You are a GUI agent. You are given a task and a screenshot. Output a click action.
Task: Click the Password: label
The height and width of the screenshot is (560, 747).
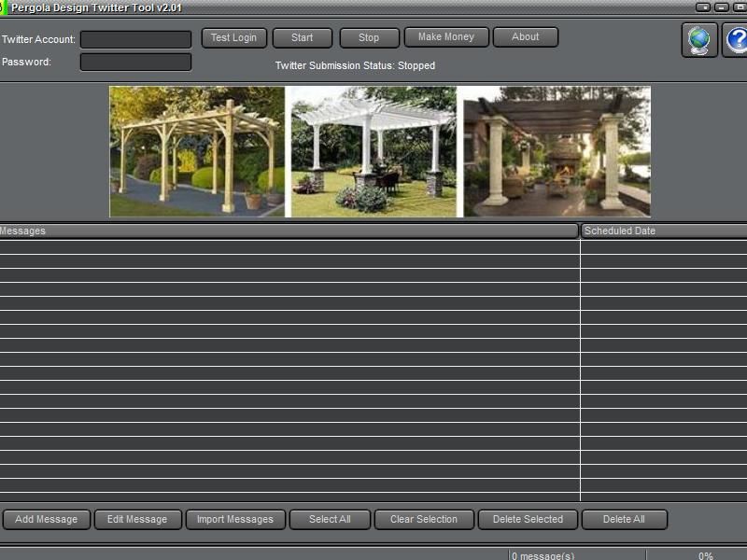pyautogui.click(x=27, y=62)
